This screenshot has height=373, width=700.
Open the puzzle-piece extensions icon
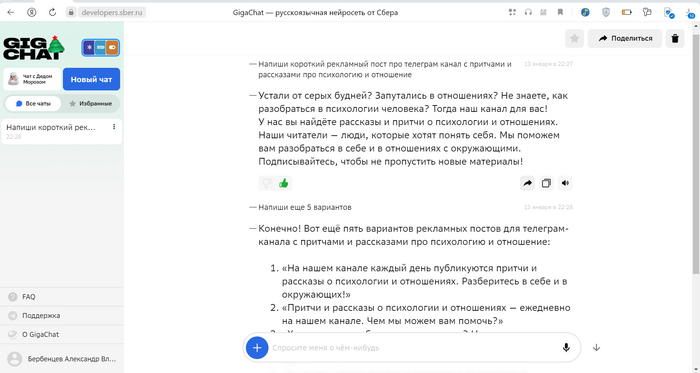647,12
